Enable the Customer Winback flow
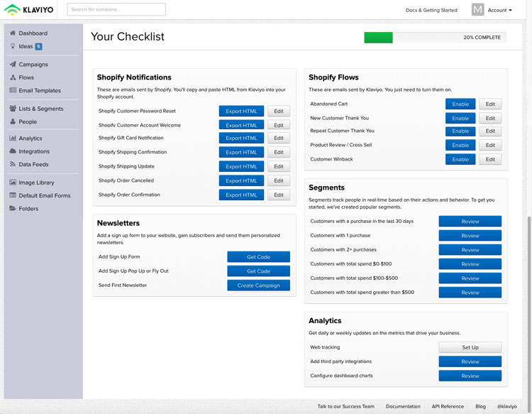 tap(460, 159)
